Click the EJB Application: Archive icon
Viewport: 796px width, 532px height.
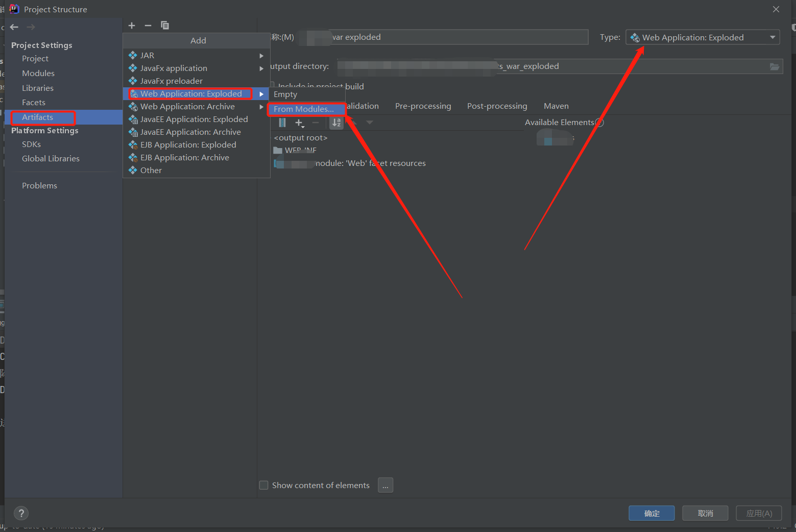pos(133,157)
